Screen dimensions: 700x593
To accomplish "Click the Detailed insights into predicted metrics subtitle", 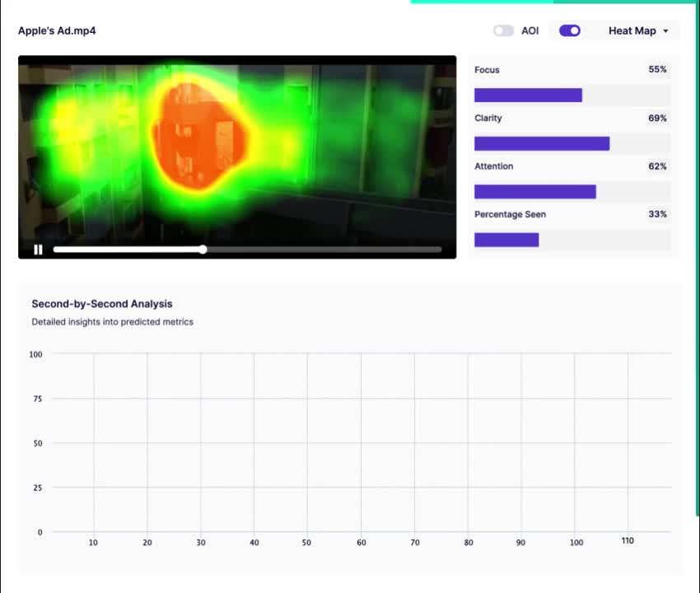I will pos(113,322).
